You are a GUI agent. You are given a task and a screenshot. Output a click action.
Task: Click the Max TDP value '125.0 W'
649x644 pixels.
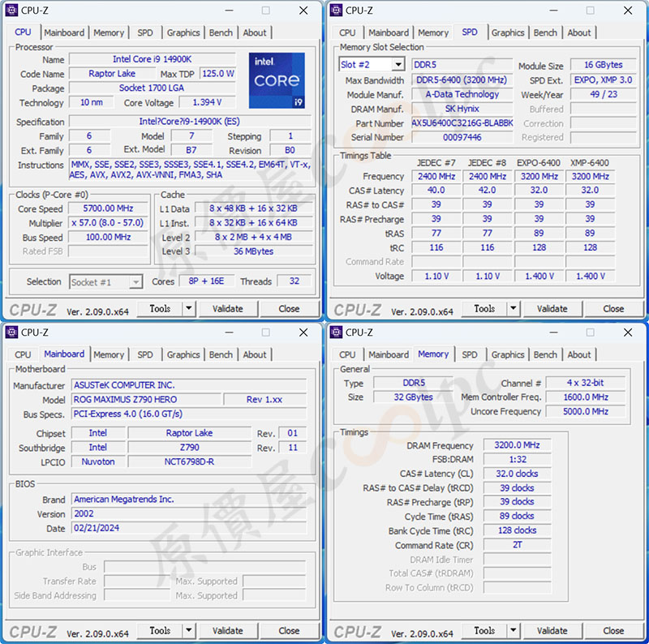pyautogui.click(x=217, y=74)
